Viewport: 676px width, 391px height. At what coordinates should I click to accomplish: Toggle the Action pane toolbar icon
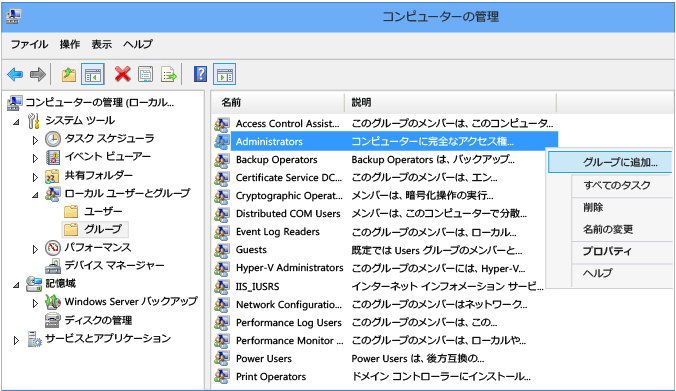(225, 75)
